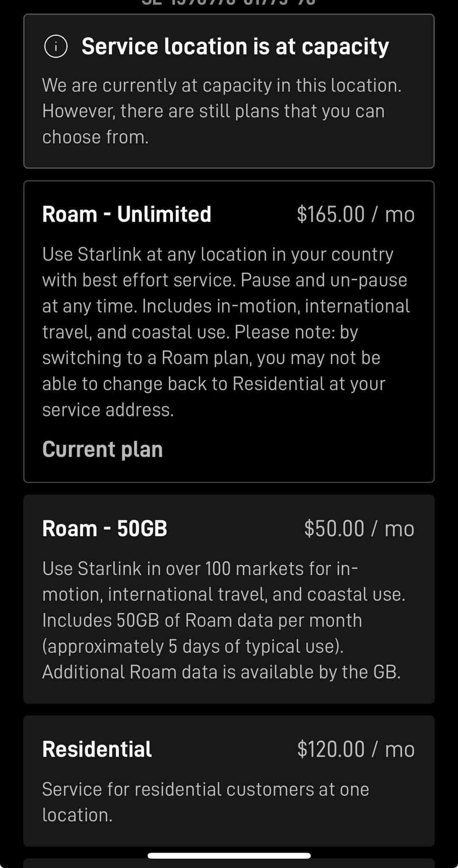Tap the 'Current plan' label

pos(102,449)
